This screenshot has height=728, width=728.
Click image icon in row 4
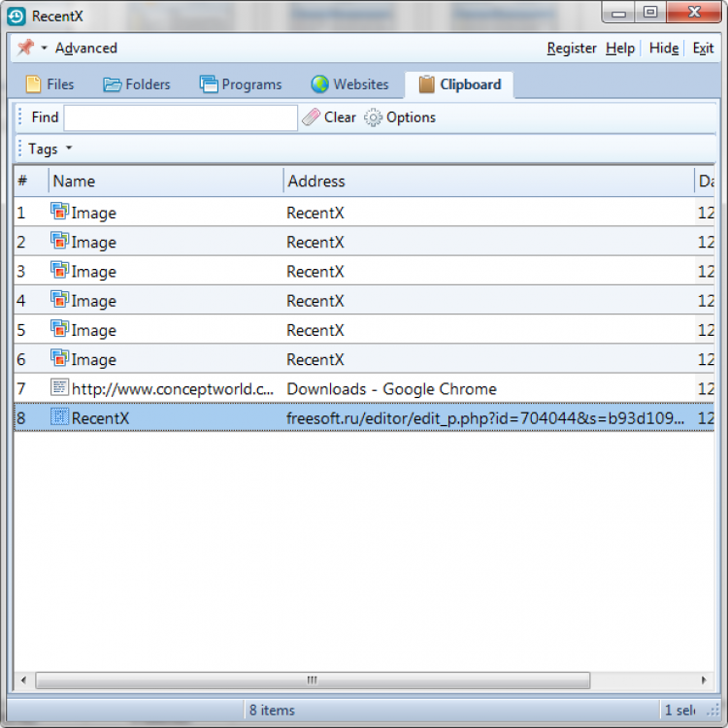(x=59, y=300)
